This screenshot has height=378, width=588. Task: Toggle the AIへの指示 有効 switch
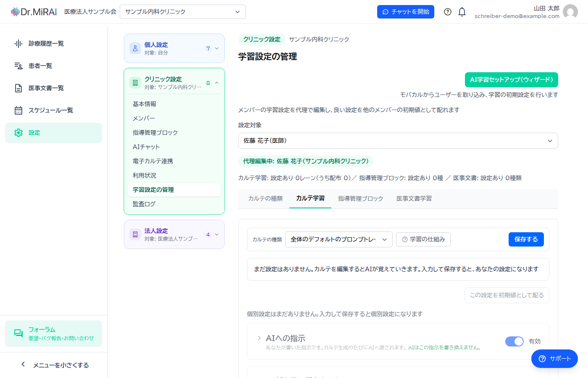pos(514,341)
